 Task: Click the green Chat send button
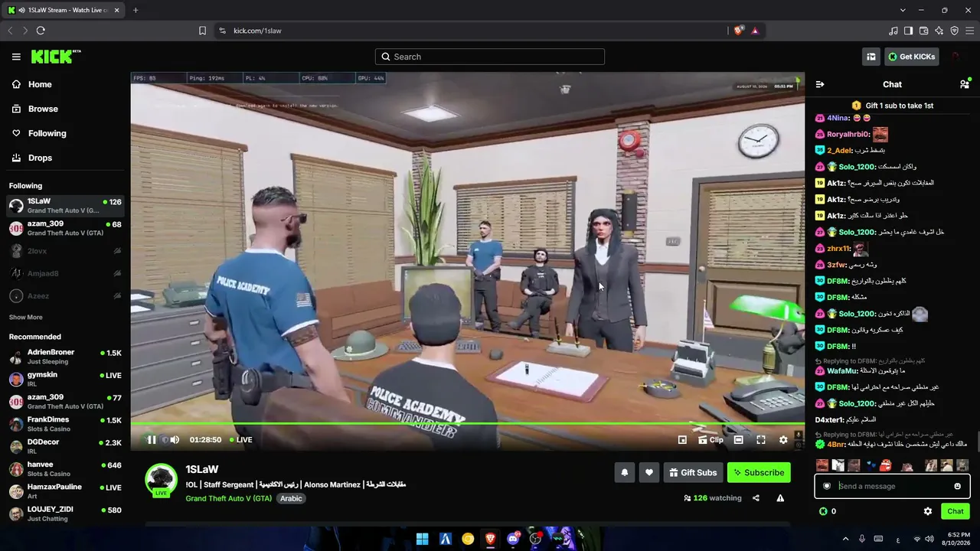(x=955, y=511)
